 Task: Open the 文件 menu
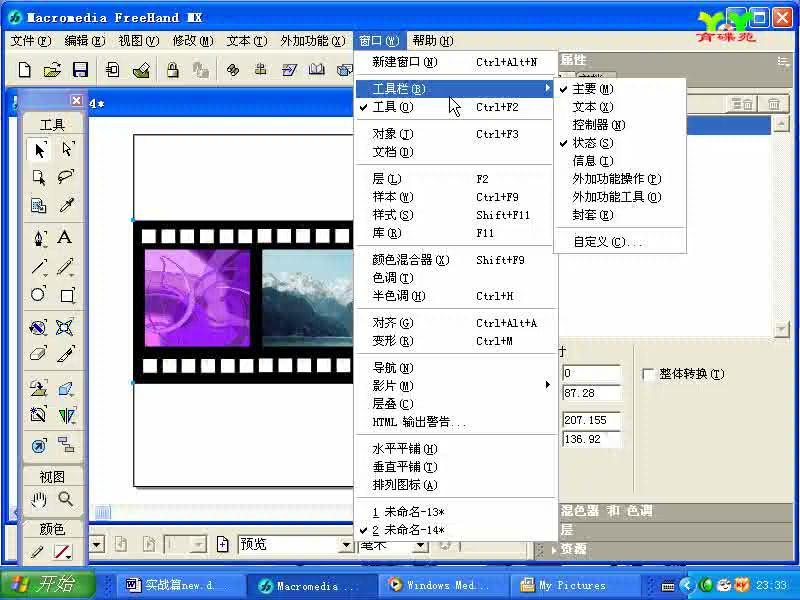31,41
